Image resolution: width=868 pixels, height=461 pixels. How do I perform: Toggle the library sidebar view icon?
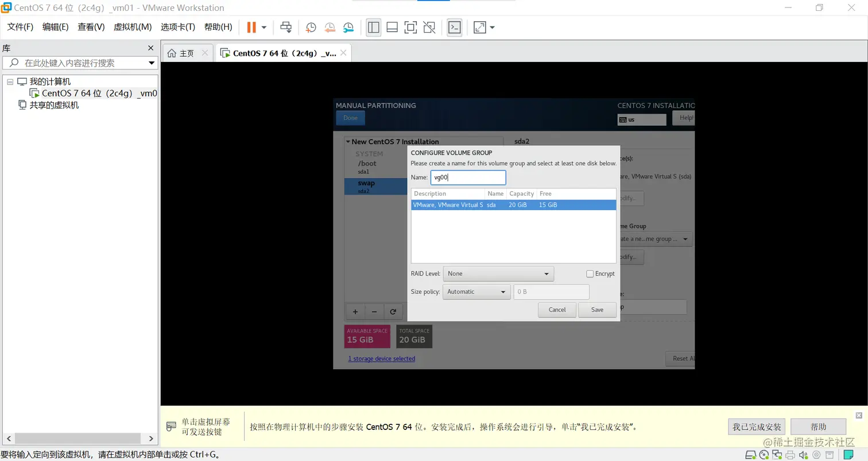coord(374,27)
